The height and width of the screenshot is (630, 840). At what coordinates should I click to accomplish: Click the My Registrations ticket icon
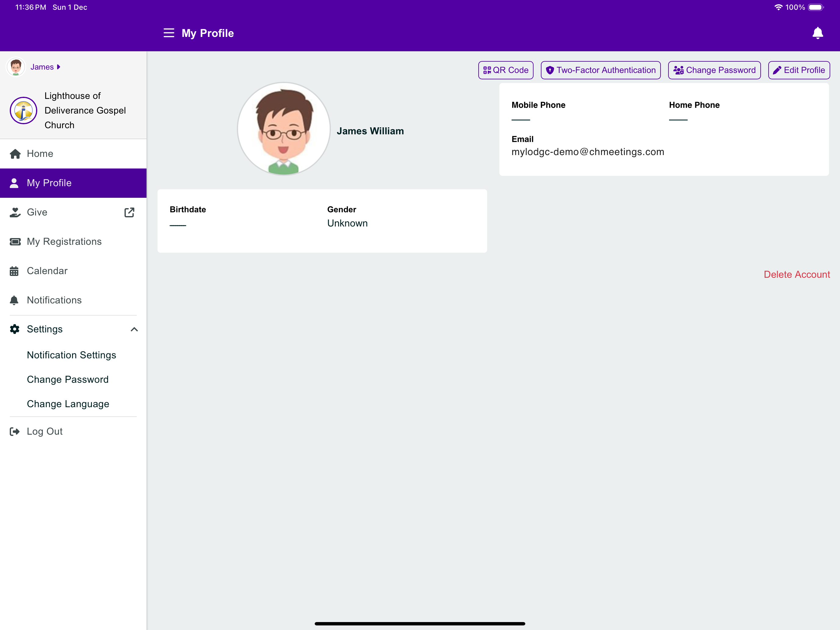tap(15, 241)
